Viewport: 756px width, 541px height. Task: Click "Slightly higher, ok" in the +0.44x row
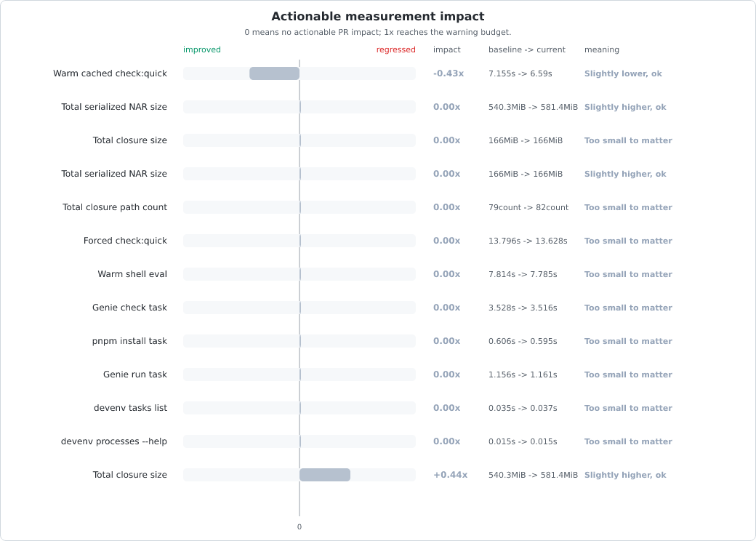(625, 475)
